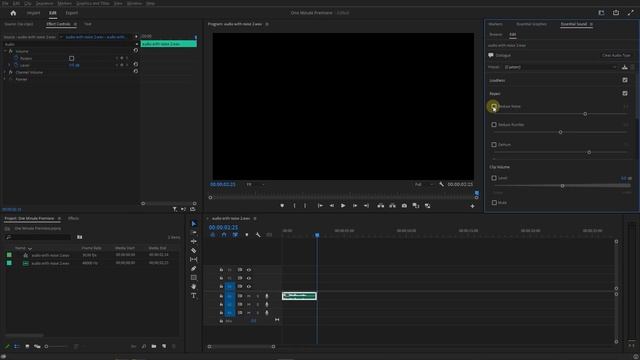640x360 pixels.
Task: Select the Slip tool
Action: (194, 260)
